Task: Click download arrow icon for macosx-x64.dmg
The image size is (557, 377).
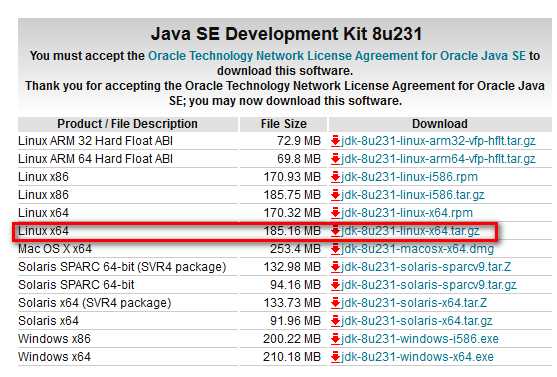Action: click(x=335, y=249)
